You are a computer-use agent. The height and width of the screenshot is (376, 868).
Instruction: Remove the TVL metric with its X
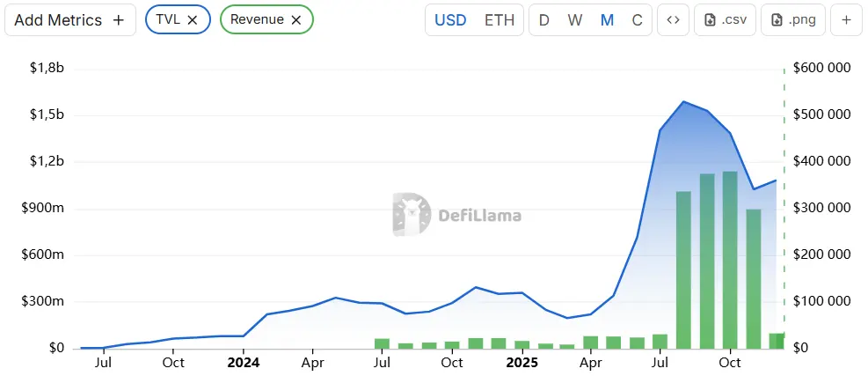pos(193,19)
